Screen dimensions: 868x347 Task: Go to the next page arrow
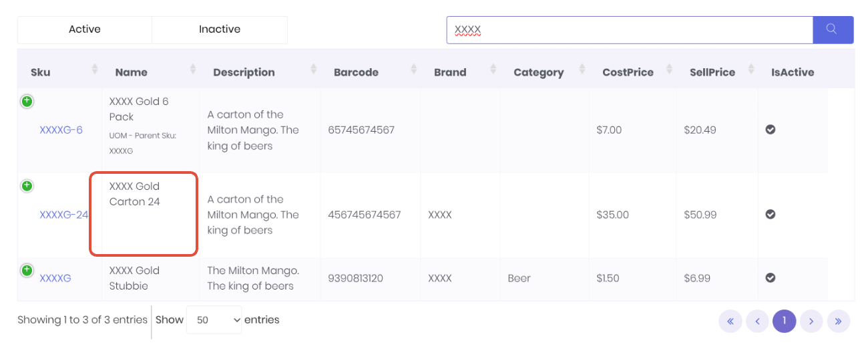[811, 322]
